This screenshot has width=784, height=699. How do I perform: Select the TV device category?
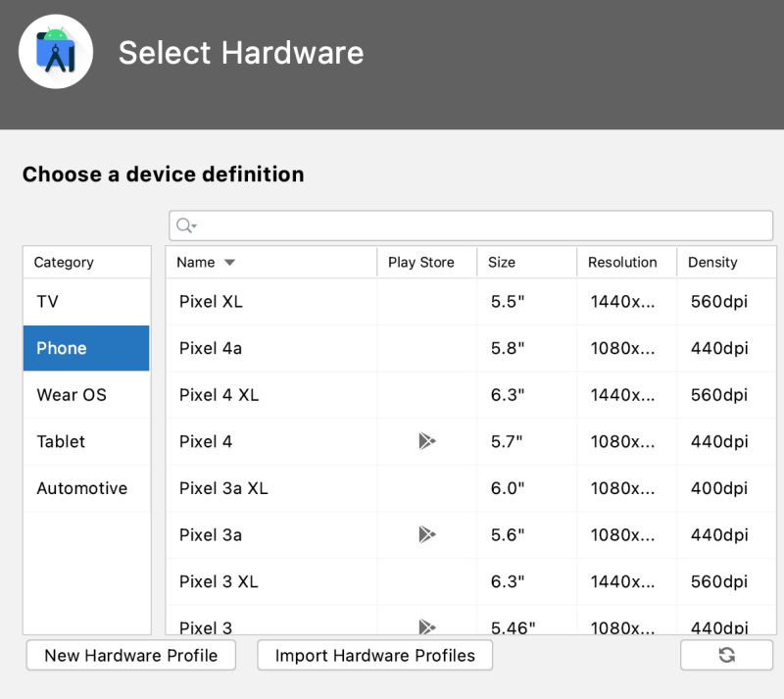coord(85,301)
